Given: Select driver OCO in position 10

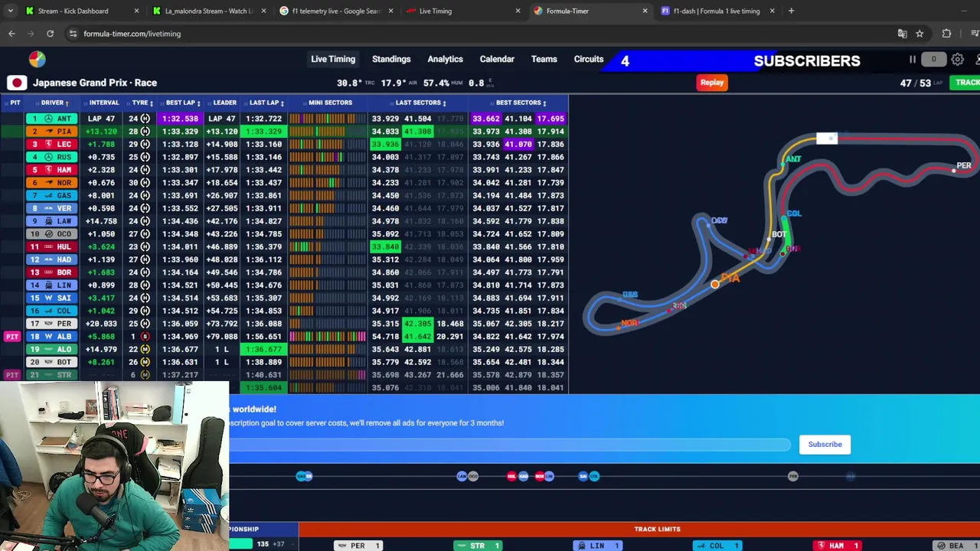Looking at the screenshot, I should [51, 234].
